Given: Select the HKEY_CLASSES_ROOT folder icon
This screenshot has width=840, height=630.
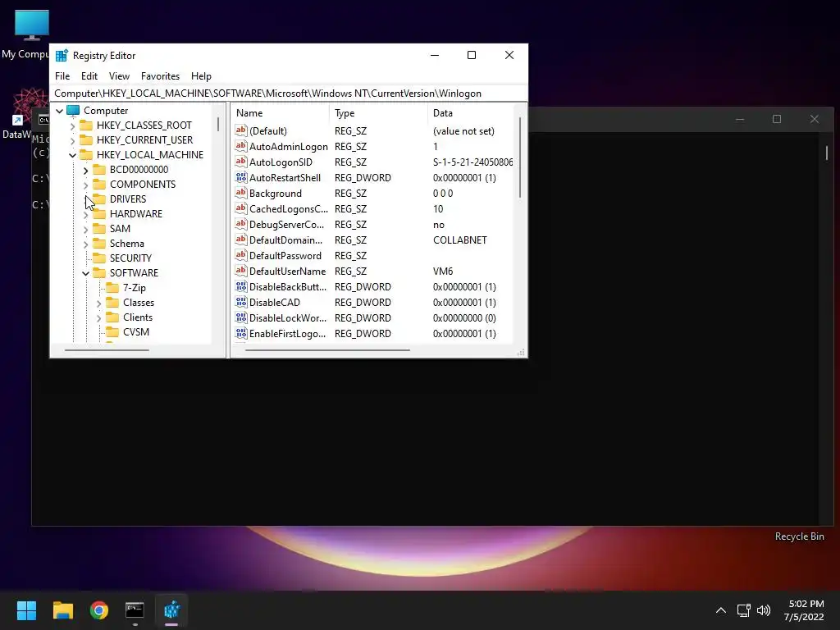Looking at the screenshot, I should [x=85, y=126].
